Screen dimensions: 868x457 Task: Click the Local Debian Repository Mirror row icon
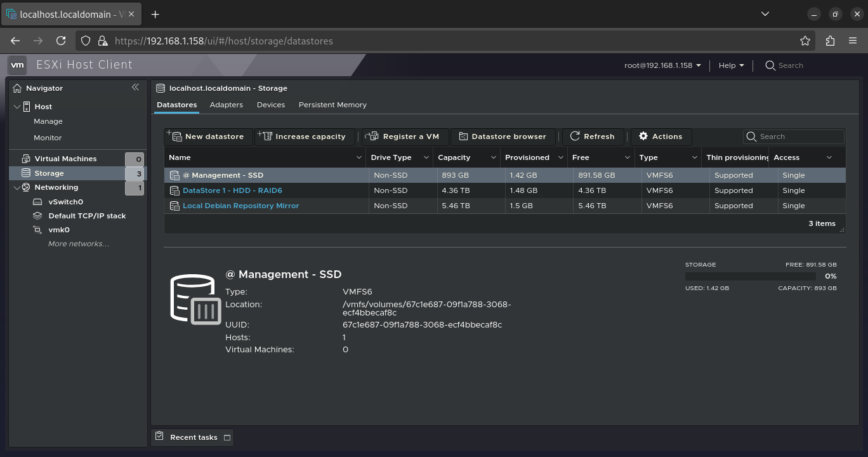pos(174,206)
